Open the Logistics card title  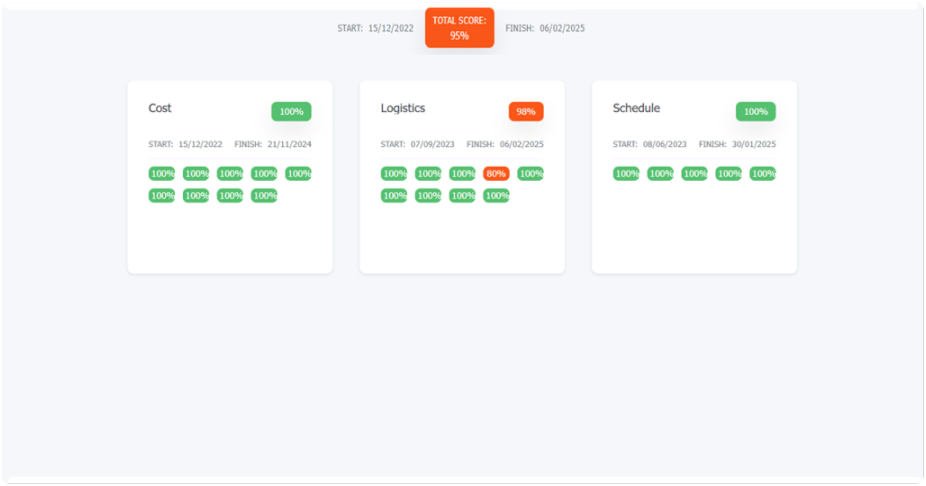[403, 108]
